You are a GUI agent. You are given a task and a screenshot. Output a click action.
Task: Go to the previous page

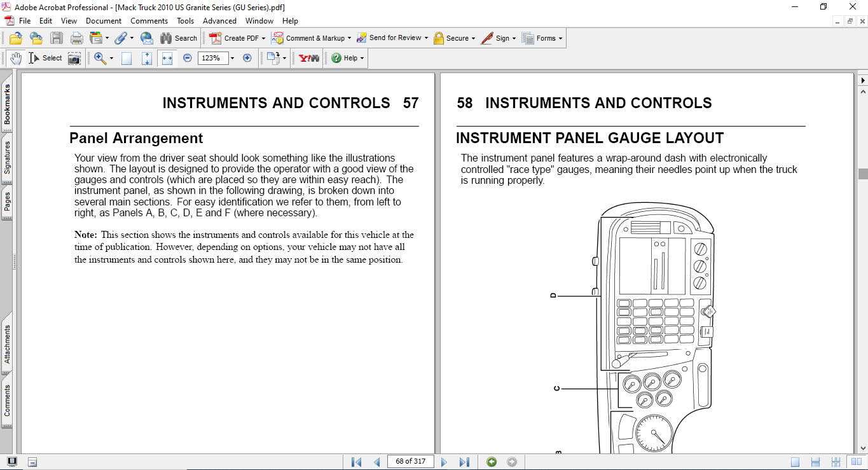(376, 462)
